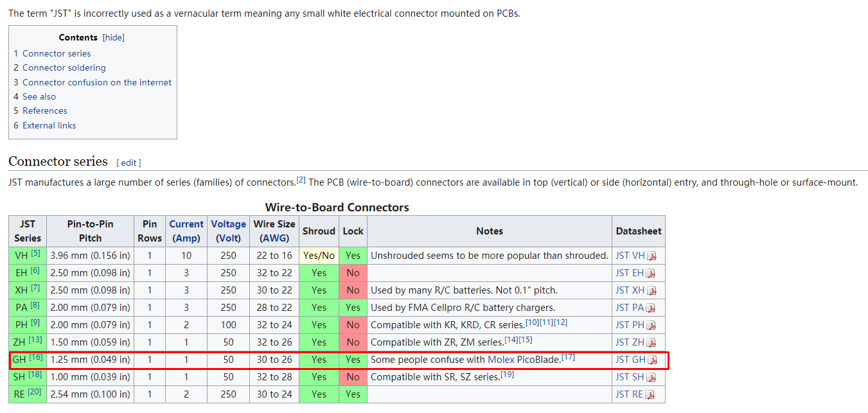
Task: Select the 100 voltage cell for PH
Action: click(228, 325)
